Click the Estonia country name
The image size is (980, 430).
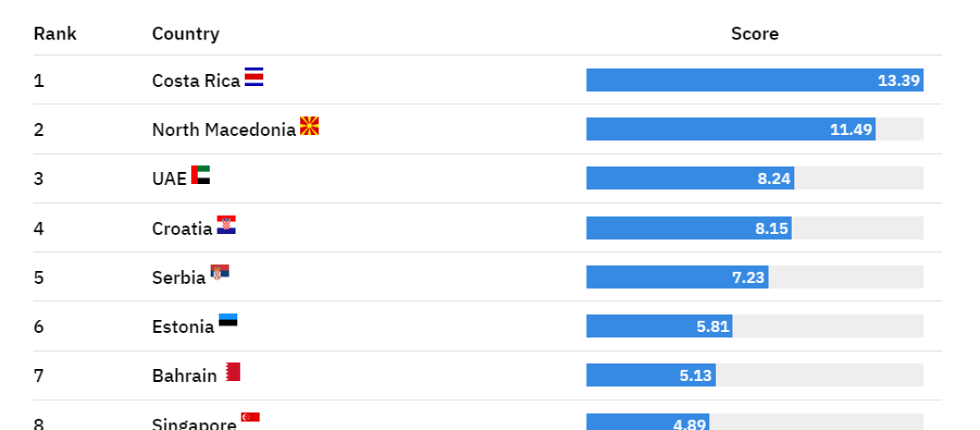coord(183,326)
